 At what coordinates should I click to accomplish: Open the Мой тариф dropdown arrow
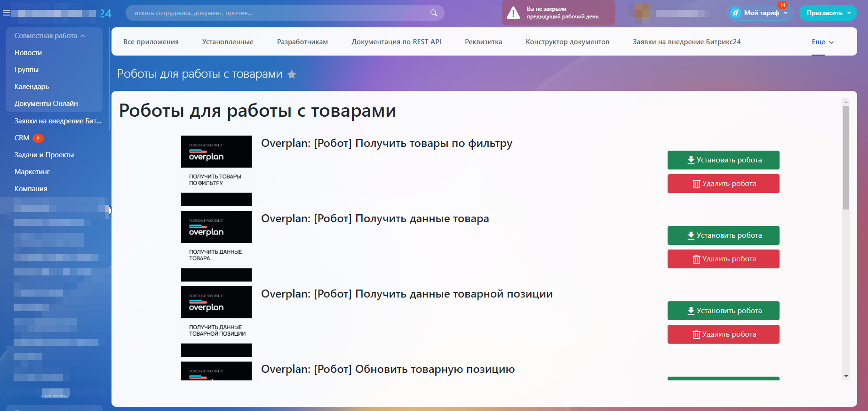tap(786, 13)
